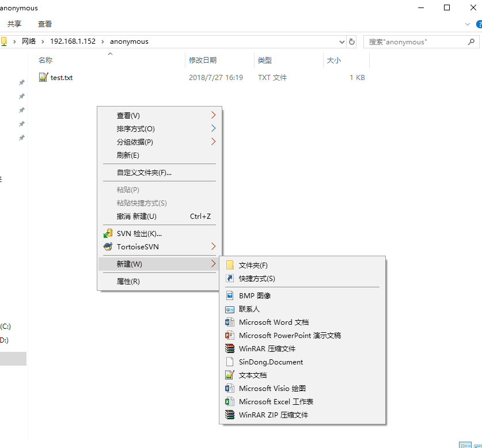Switch to details view icon in status bar
Viewport: 482px width, 448px height.
pyautogui.click(x=465, y=445)
